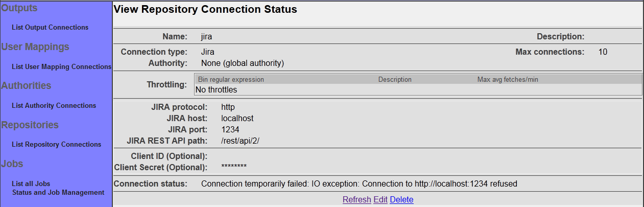Image resolution: width=644 pixels, height=207 pixels.
Task: Edit the jira repository connection
Action: (x=380, y=200)
